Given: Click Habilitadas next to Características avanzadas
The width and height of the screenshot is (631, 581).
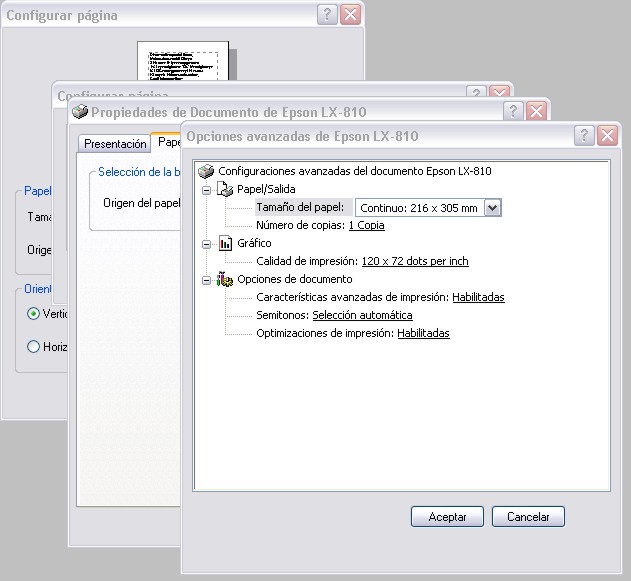Looking at the screenshot, I should point(478,297).
